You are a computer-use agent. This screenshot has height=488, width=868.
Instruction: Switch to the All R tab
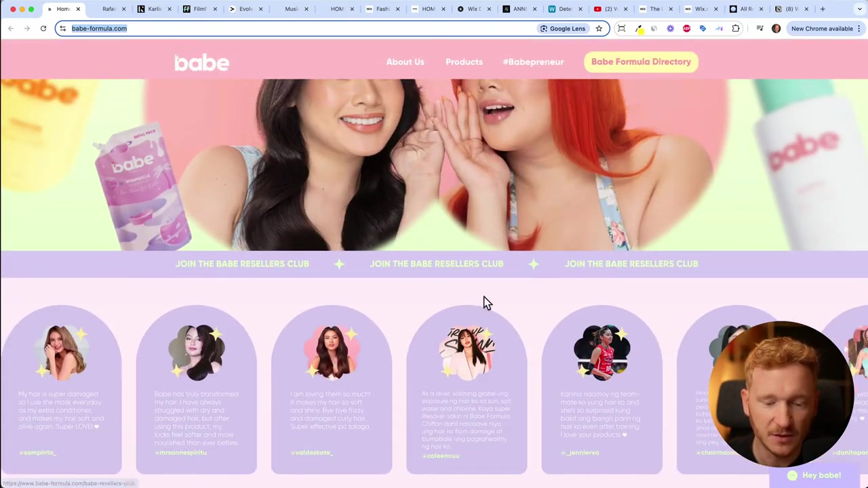pos(746,9)
